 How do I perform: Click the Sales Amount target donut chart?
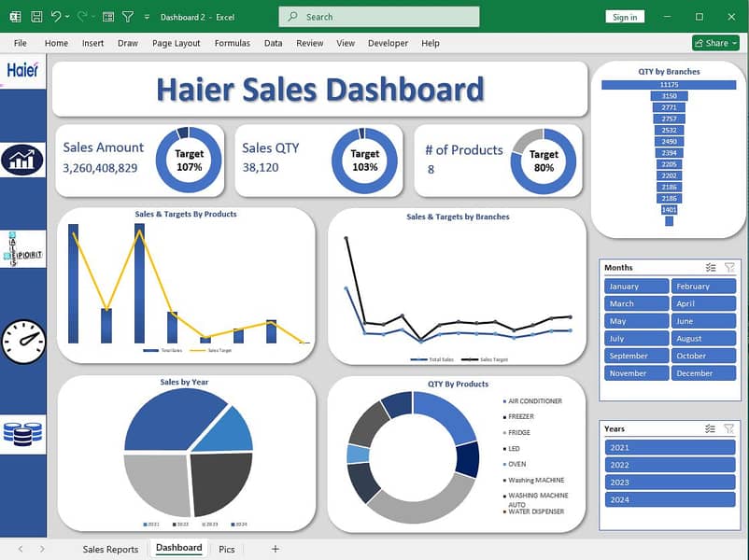point(189,160)
